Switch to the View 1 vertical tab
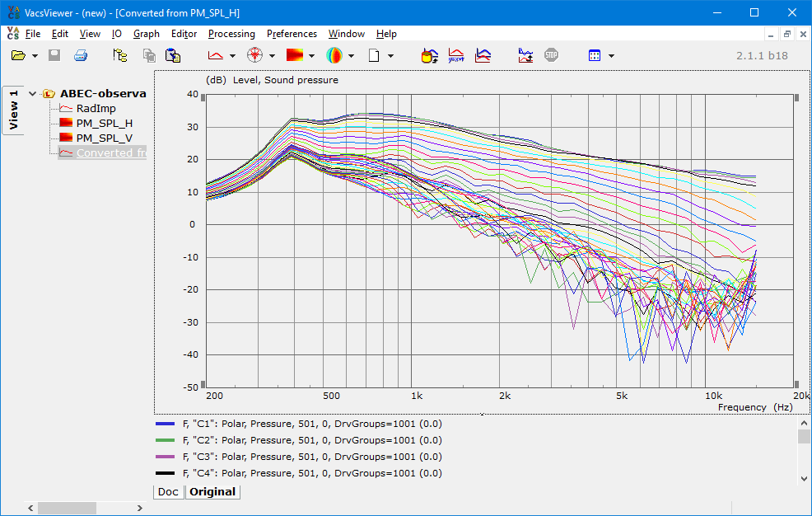812x516 pixels. pos(13,110)
